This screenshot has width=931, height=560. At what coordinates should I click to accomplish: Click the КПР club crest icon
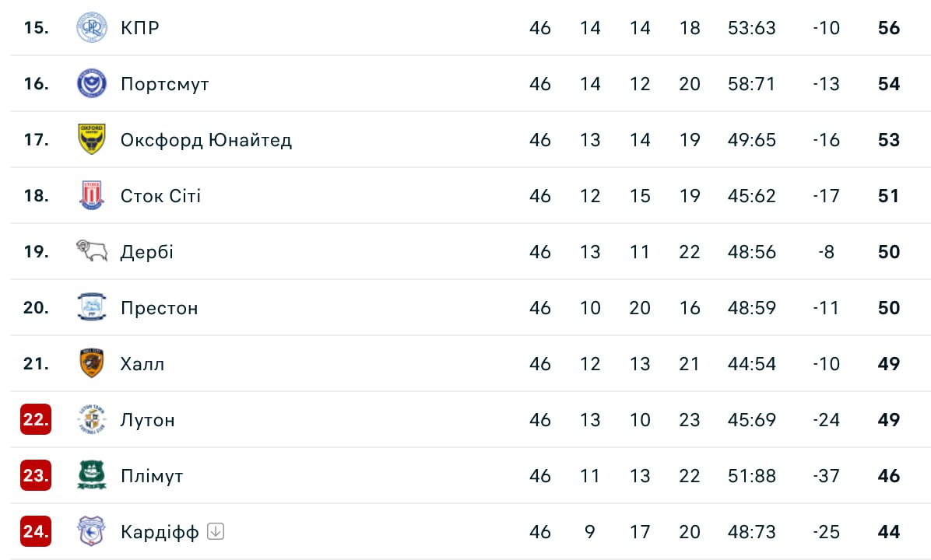pos(92,28)
